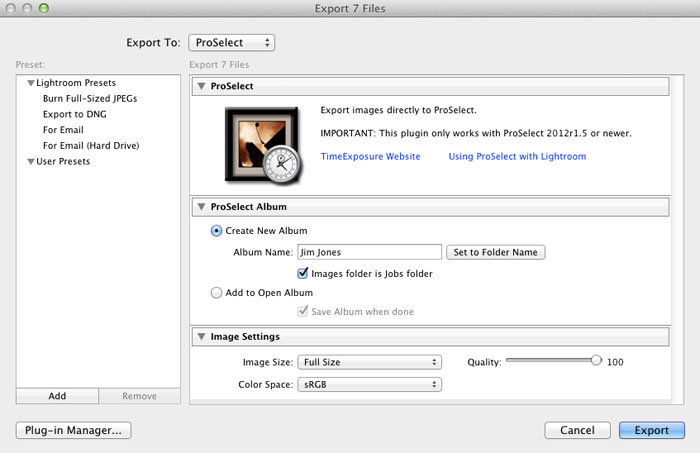Screen dimensions: 700x453
Task: Toggle Images folder is Jobs folder checkbox
Action: tap(303, 273)
